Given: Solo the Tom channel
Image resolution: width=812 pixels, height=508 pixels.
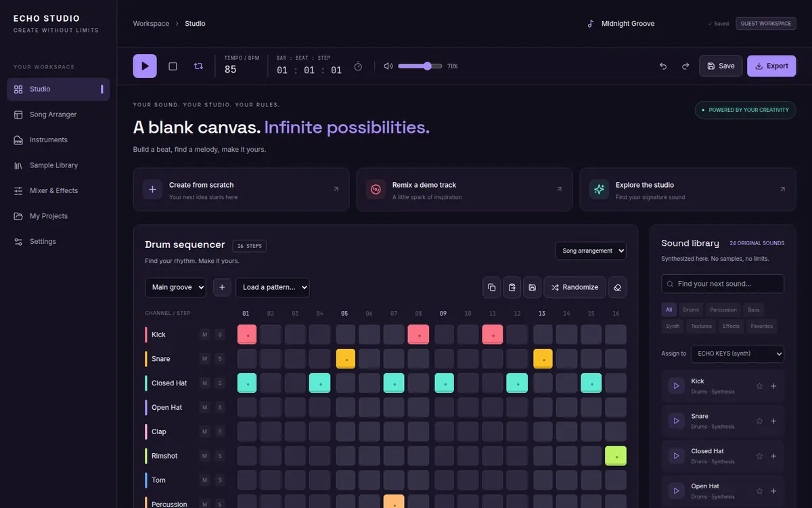Looking at the screenshot, I should 219,480.
